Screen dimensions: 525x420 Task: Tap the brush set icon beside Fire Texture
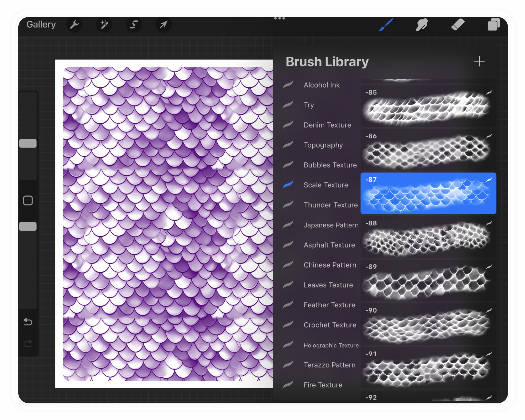click(x=288, y=385)
